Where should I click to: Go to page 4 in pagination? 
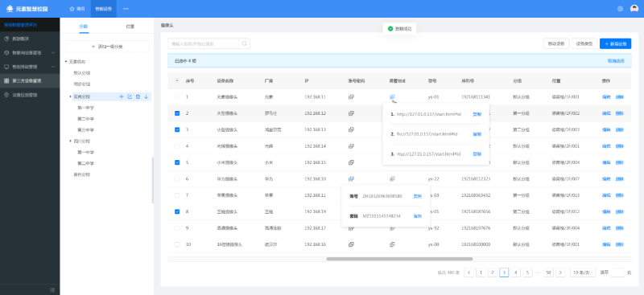pos(516,272)
